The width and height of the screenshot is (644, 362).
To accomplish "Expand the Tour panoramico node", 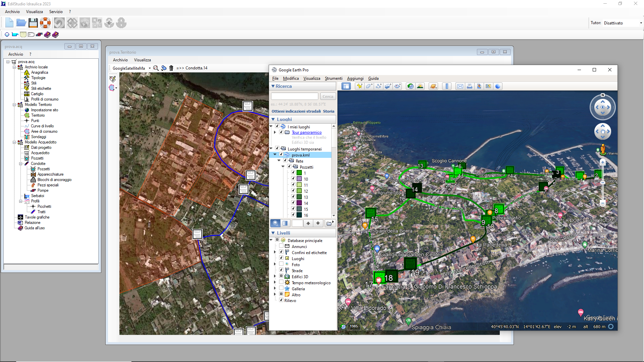I will (275, 132).
